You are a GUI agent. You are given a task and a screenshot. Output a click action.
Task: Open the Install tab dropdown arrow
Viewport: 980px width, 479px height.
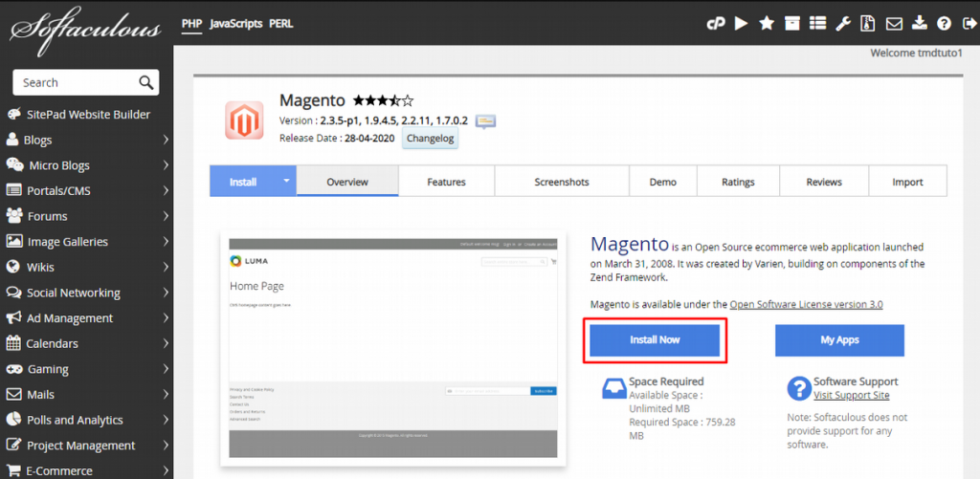[285, 181]
